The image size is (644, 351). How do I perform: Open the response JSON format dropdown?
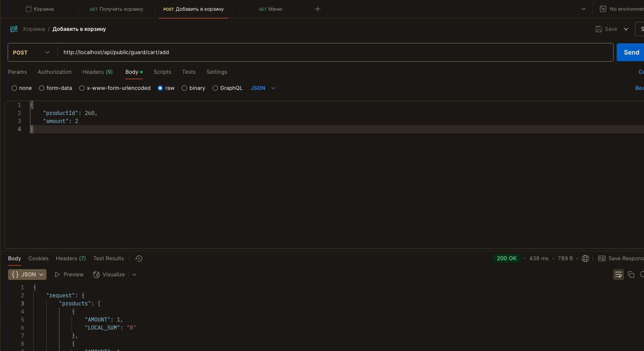point(27,275)
